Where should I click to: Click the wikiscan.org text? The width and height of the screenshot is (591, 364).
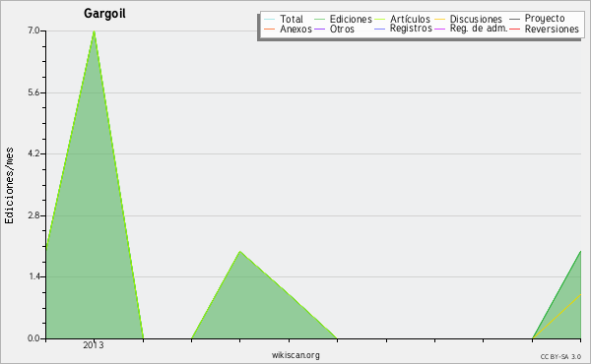[x=295, y=355]
